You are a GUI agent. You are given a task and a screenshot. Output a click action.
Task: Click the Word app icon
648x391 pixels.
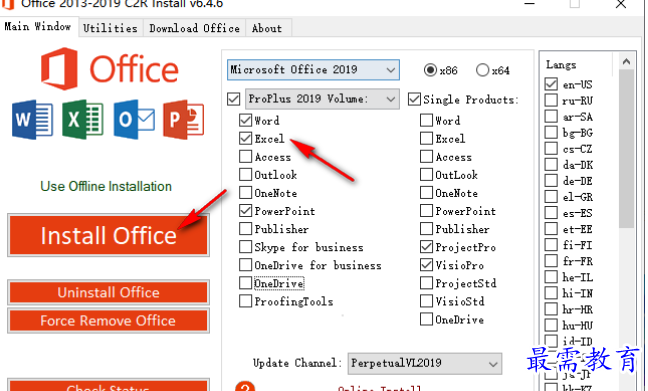[x=33, y=119]
